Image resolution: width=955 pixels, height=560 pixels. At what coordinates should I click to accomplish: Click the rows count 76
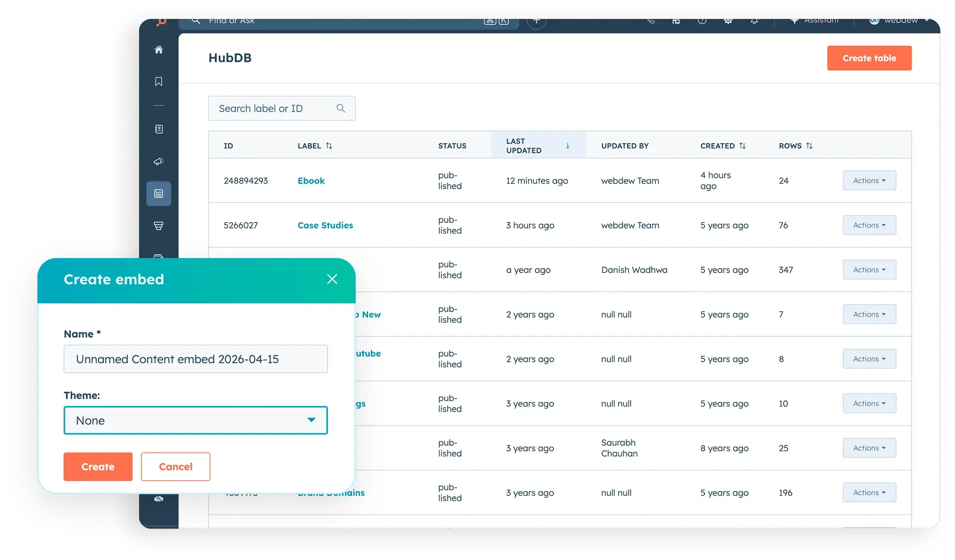783,225
